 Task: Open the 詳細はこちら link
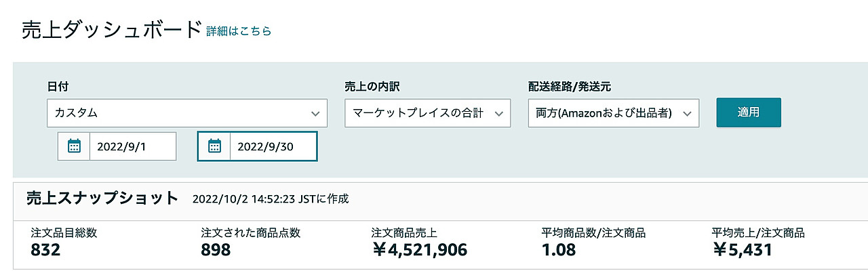[x=239, y=31]
